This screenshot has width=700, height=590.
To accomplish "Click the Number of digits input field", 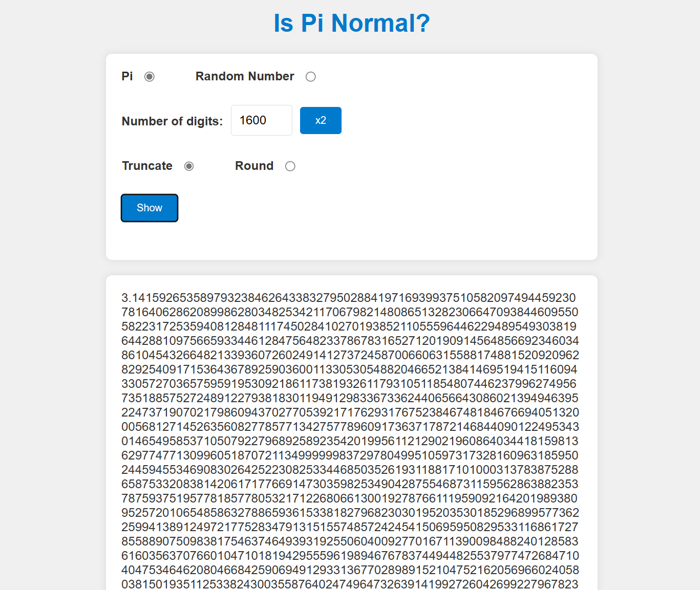I will point(261,120).
